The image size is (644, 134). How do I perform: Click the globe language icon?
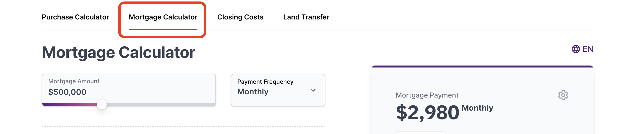(x=576, y=49)
